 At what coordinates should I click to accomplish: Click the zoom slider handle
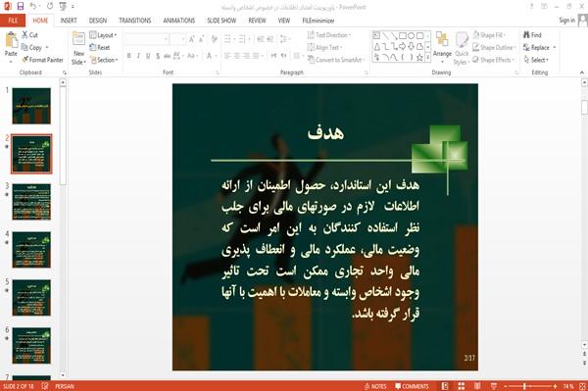click(524, 386)
